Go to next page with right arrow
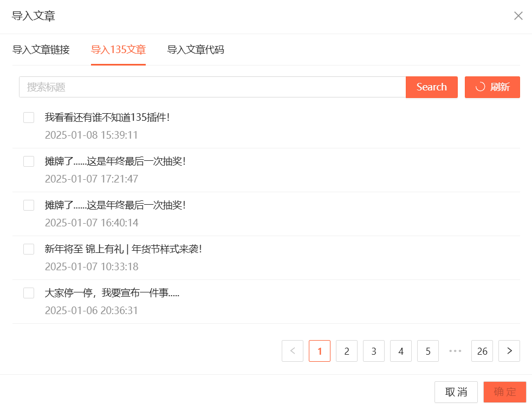 click(509, 351)
